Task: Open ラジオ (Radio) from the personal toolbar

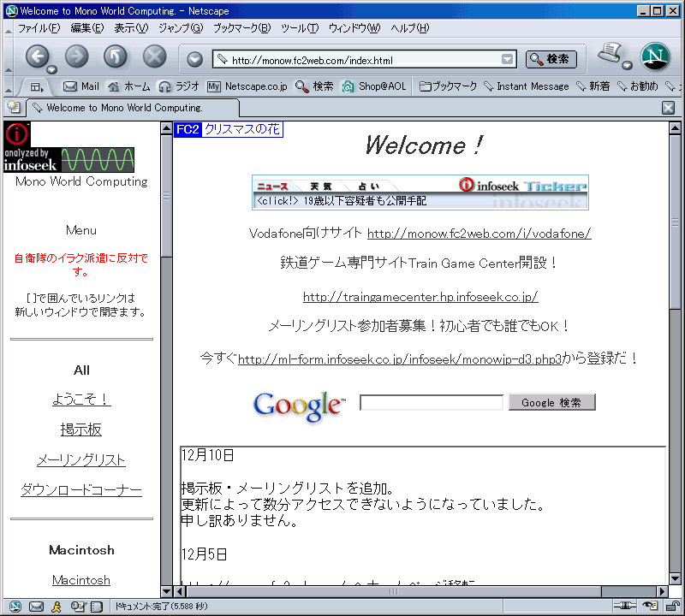Action: (x=179, y=86)
